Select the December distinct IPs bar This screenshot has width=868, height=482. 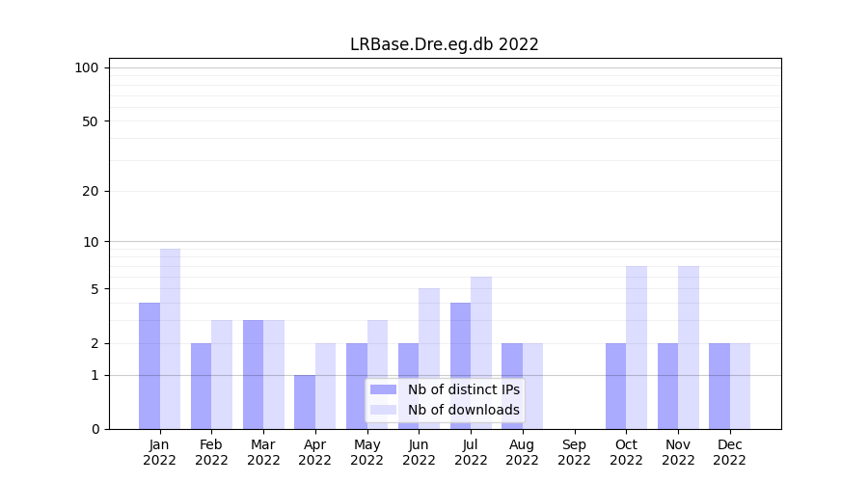pos(719,386)
